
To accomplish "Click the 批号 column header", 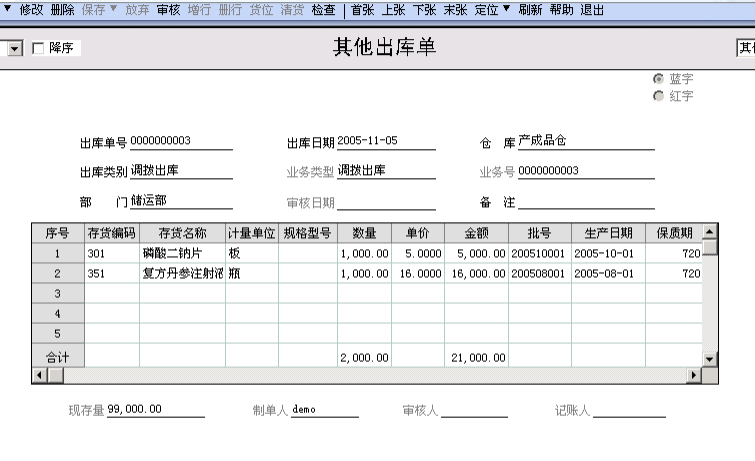I will pos(540,233).
